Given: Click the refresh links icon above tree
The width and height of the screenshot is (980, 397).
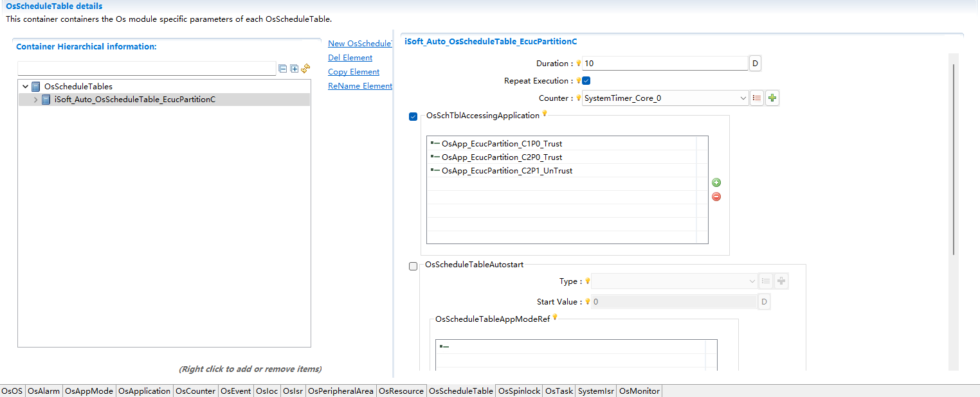Looking at the screenshot, I should point(305,69).
